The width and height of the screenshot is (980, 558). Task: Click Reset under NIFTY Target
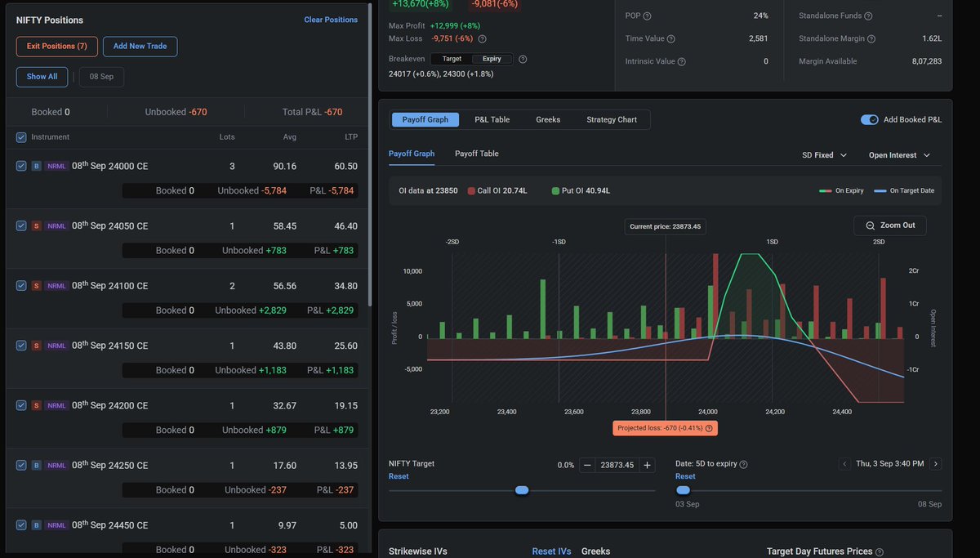(399, 476)
